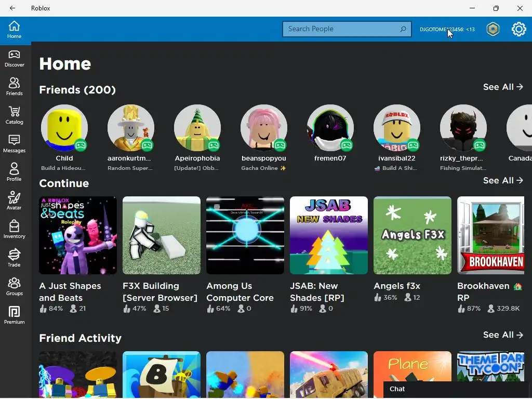Click the in-game badge on Child's avatar
The image size is (532, 399).
point(81,145)
